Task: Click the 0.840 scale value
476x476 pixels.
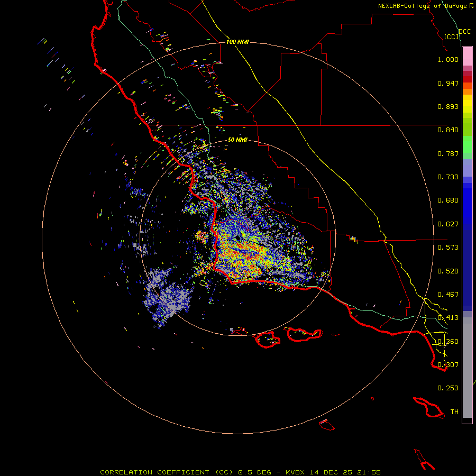Action: 448,130
